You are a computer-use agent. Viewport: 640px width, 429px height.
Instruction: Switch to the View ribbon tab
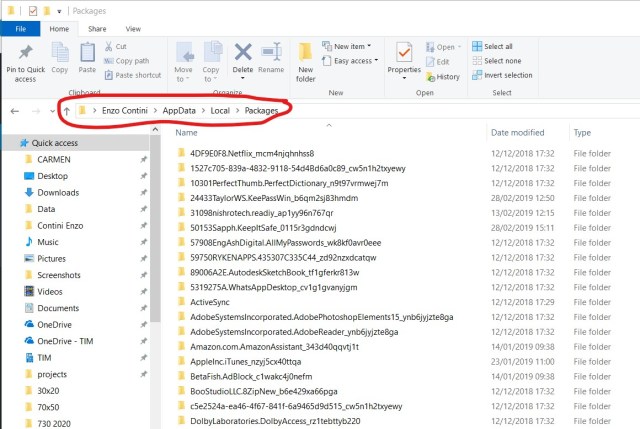133,29
